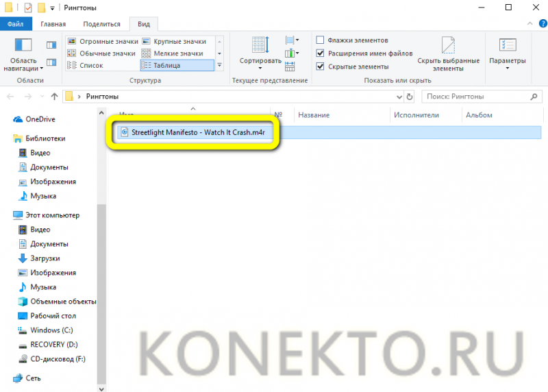
Task: Collapse the ribbon with the chevron
Action: tap(530, 23)
